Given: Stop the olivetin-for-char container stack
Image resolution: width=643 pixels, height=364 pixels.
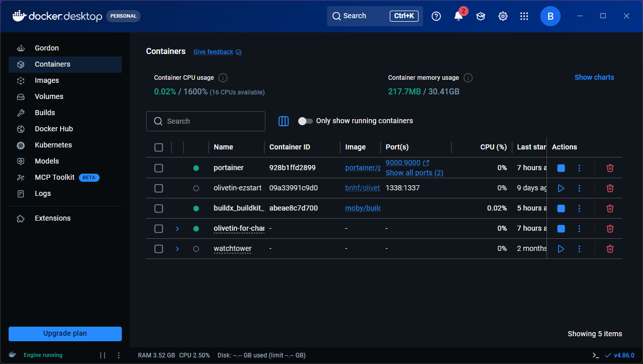Looking at the screenshot, I should (x=561, y=229).
